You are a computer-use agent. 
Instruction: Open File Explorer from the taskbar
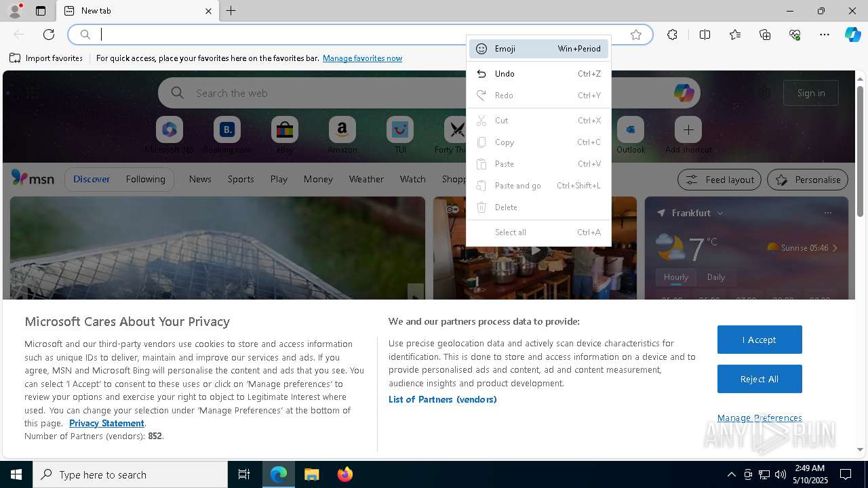(311, 474)
